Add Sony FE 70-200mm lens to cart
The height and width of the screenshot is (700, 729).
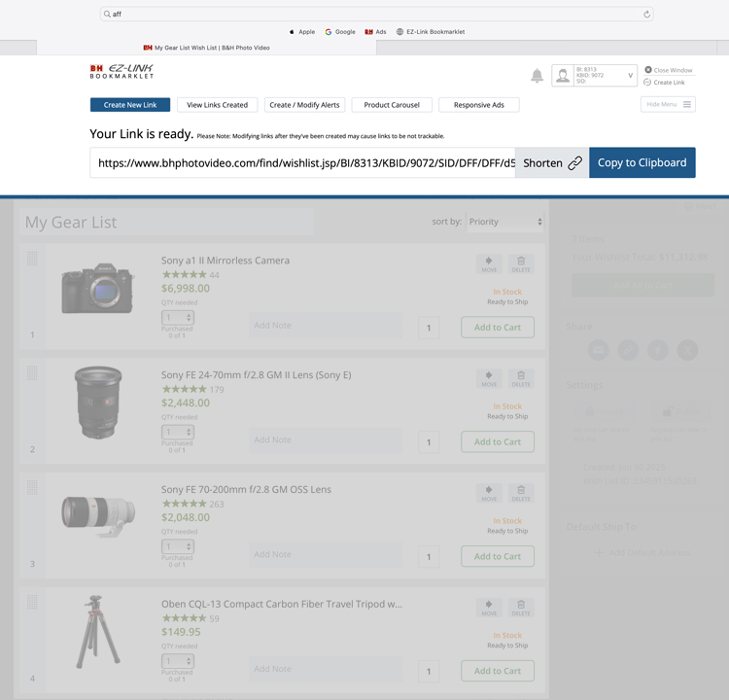(x=498, y=556)
